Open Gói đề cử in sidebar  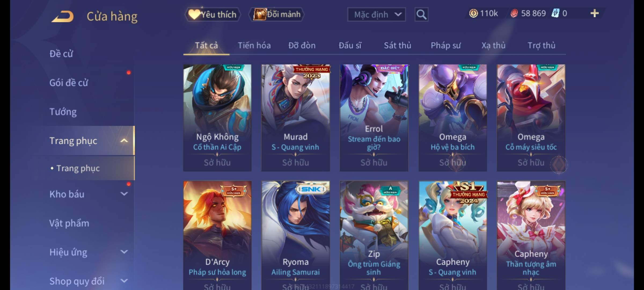click(x=69, y=83)
